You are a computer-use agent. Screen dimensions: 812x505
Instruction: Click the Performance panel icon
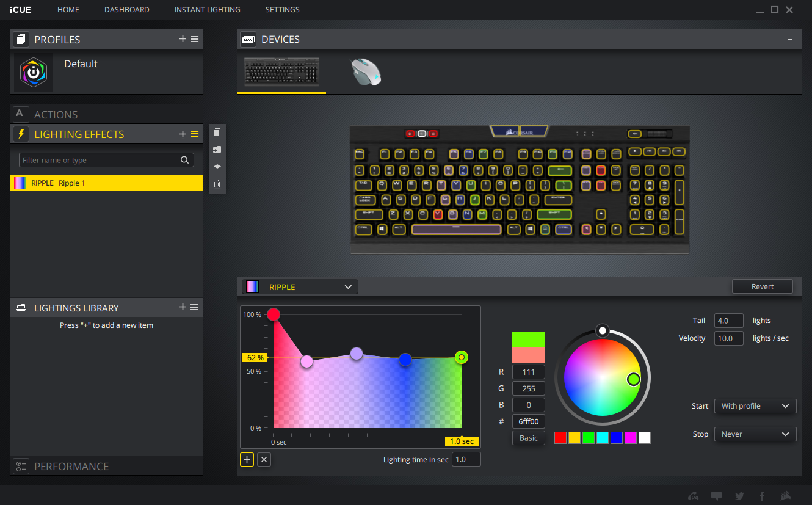click(21, 466)
